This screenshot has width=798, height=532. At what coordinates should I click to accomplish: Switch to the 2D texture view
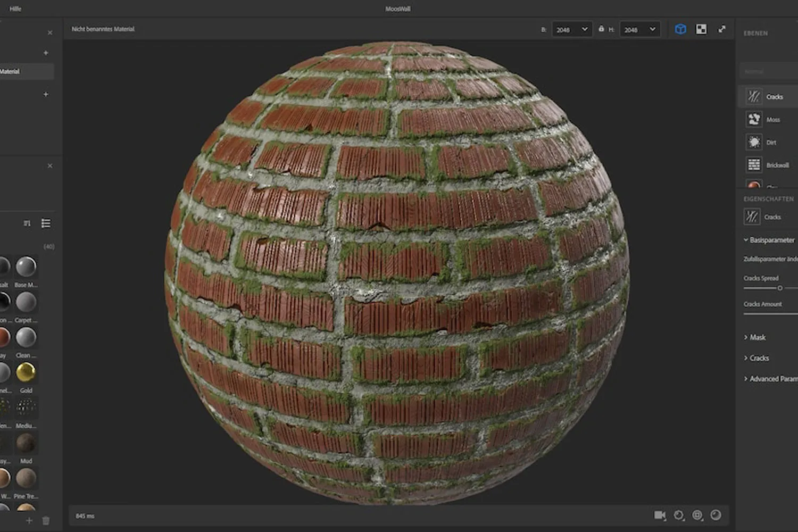[701, 29]
